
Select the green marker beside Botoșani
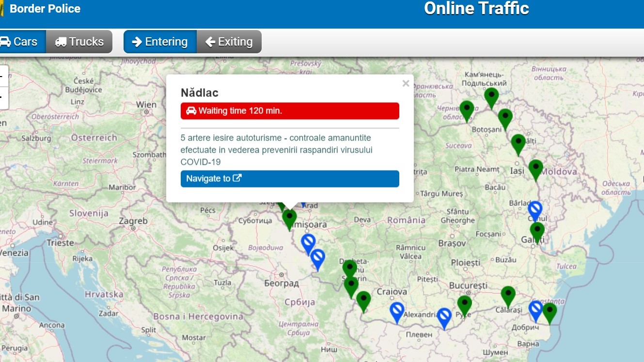click(x=505, y=118)
